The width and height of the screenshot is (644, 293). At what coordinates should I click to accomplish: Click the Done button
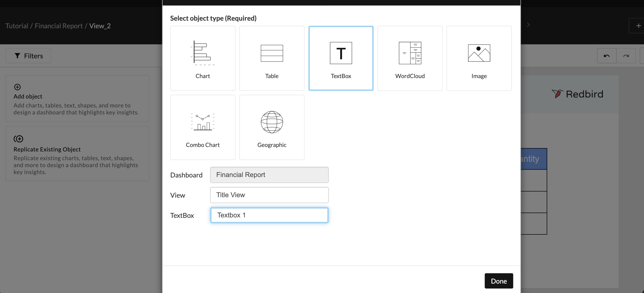[x=499, y=281]
